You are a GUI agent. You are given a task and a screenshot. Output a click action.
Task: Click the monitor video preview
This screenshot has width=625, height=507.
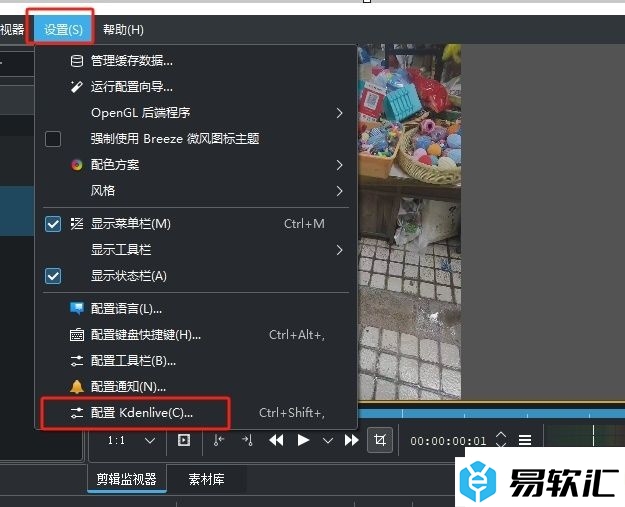coord(410,222)
